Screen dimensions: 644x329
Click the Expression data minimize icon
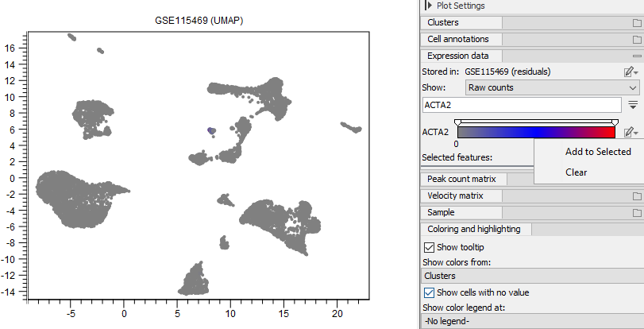coord(637,56)
